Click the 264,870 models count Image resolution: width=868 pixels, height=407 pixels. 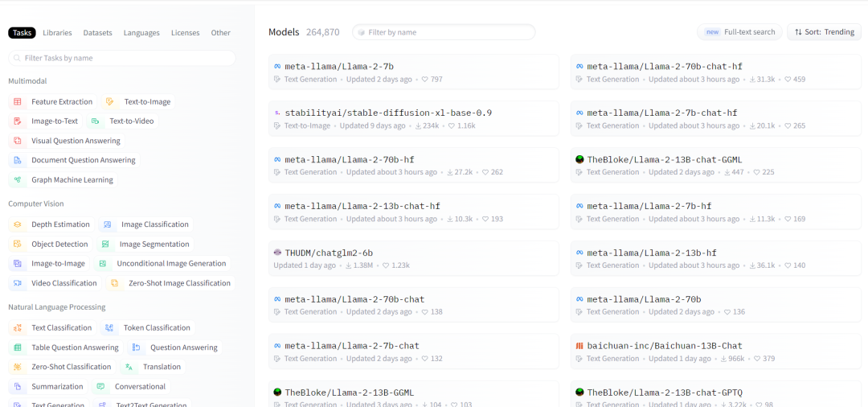pos(323,32)
